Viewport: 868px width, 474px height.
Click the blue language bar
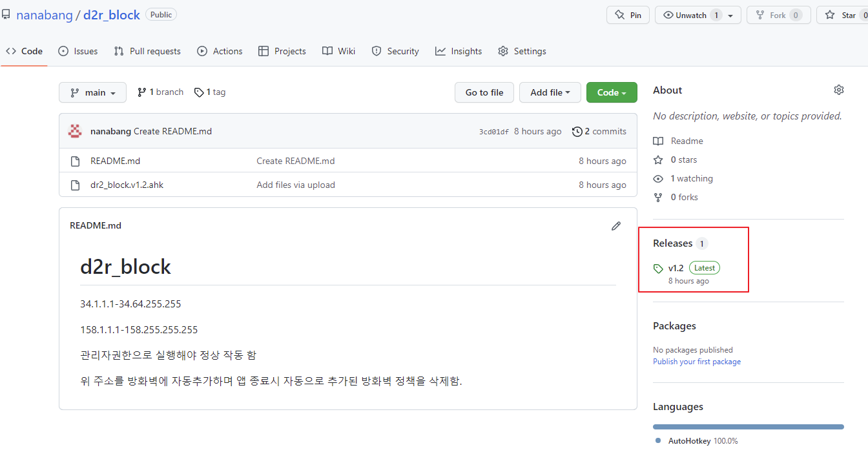click(x=749, y=427)
